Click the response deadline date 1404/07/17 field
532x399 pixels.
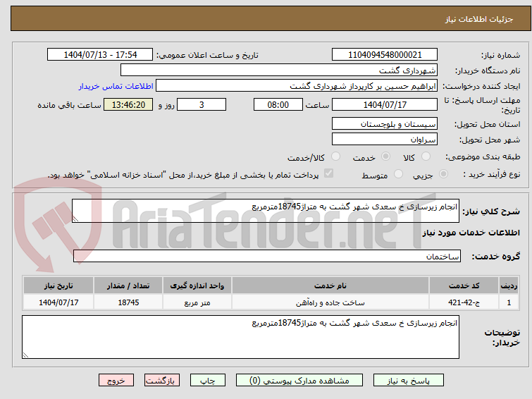(x=385, y=104)
